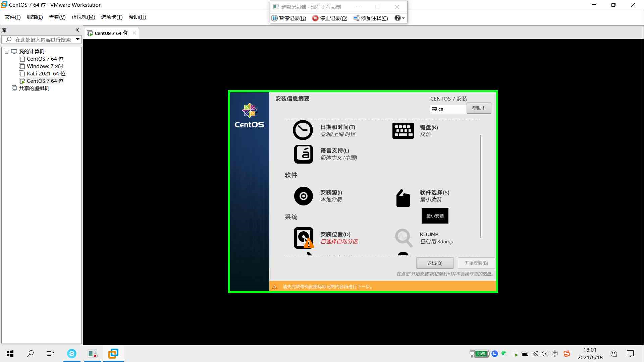
Task: Collapse 我的计算机 tree node
Action: click(6, 52)
